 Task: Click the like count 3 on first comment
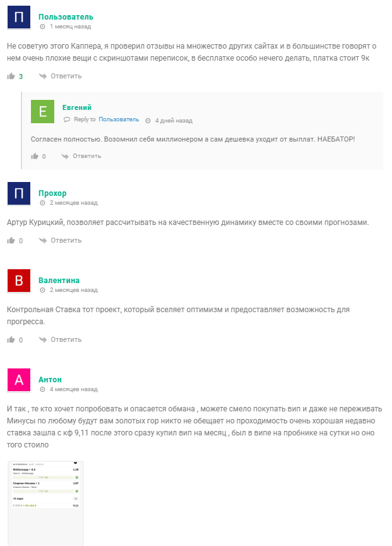pos(21,76)
